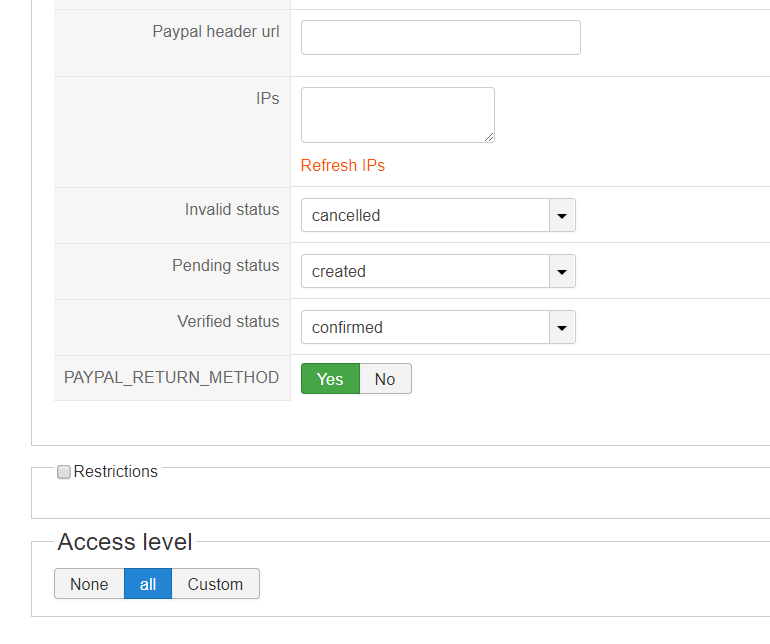Open the dropdown showing 'cancelled'
This screenshot has height=644, width=770.
pos(426,215)
